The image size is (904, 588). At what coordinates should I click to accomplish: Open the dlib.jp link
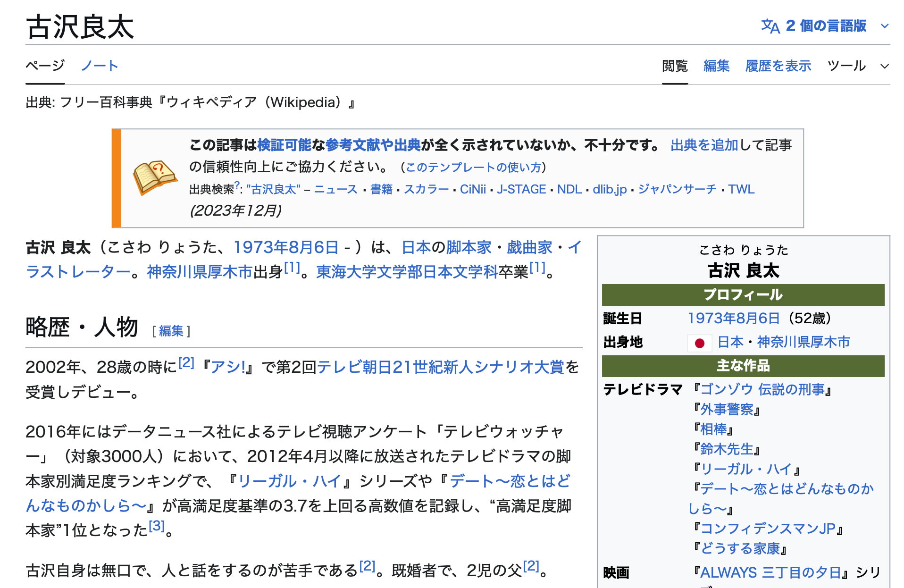tap(610, 189)
